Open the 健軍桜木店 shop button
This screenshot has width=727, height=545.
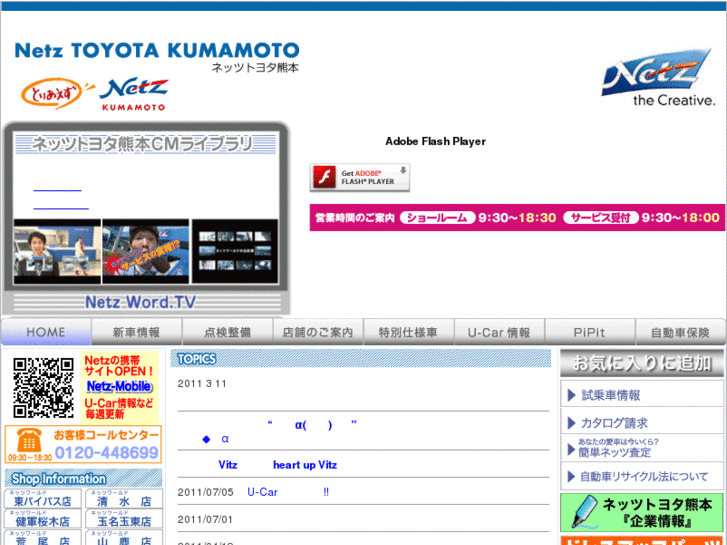tap(43, 519)
